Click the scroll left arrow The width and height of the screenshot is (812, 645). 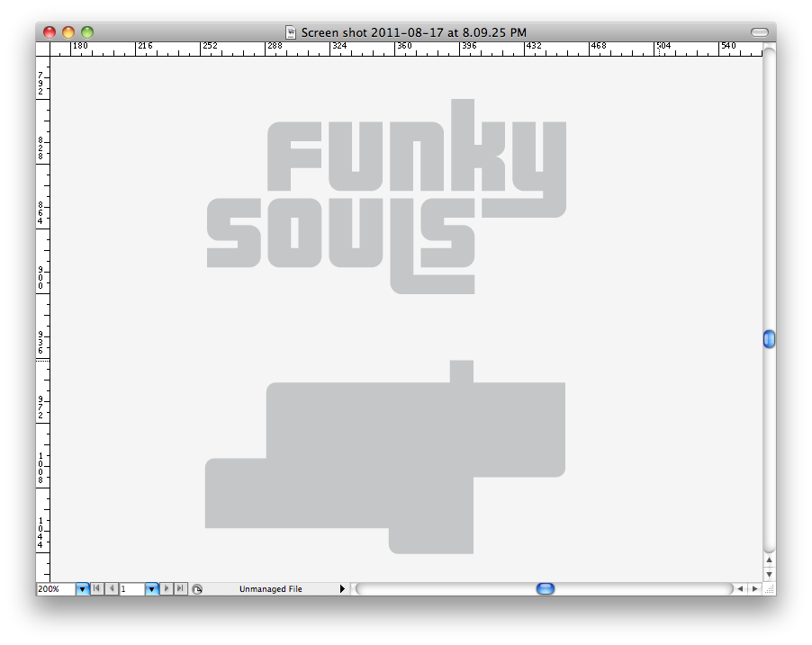[x=741, y=588]
